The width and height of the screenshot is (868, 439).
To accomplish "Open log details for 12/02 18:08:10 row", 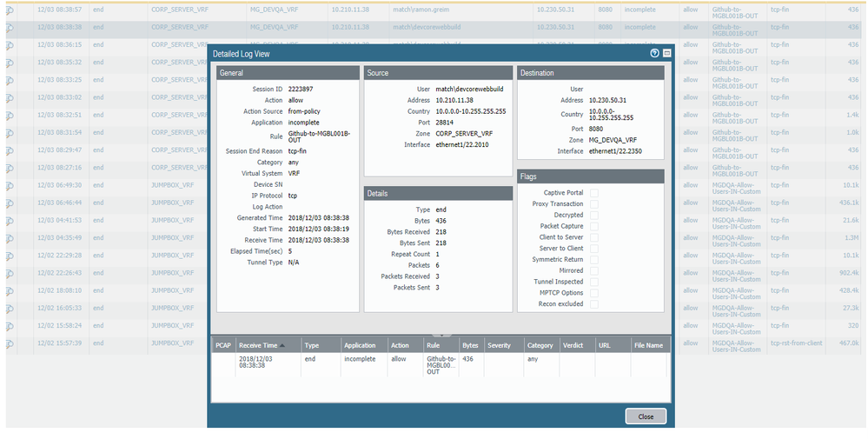I will click(x=10, y=292).
